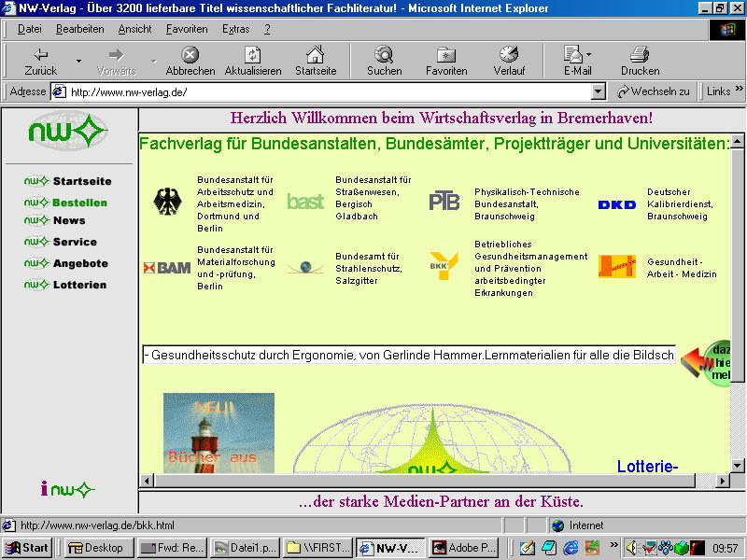747x560 pixels.
Task: Click the PTB logo
Action: coord(444,201)
